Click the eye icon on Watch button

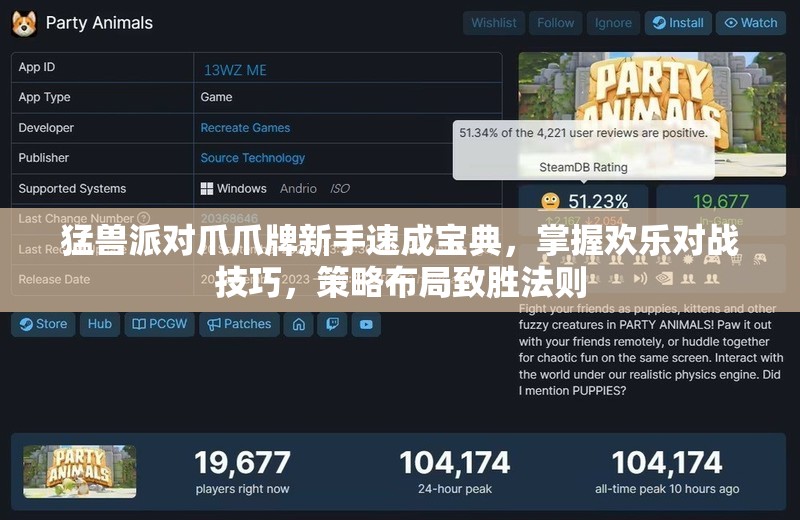coord(731,23)
